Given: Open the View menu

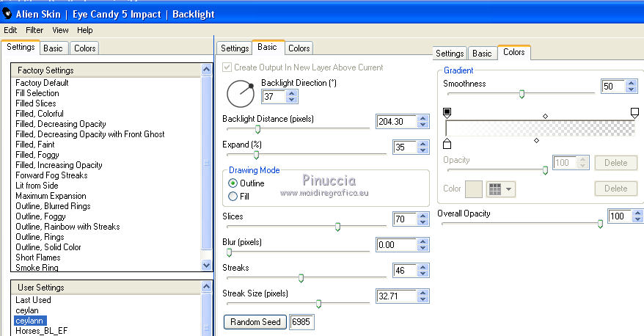Looking at the screenshot, I should tap(60, 30).
